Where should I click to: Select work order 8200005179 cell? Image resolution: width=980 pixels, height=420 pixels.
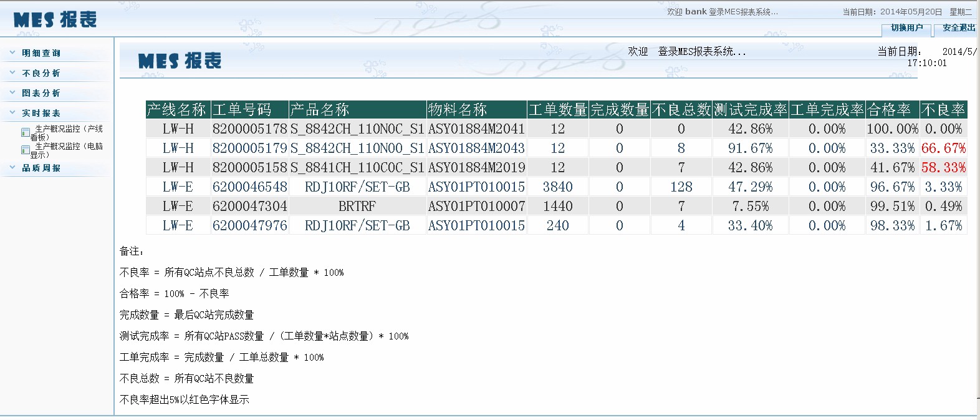[x=249, y=149]
